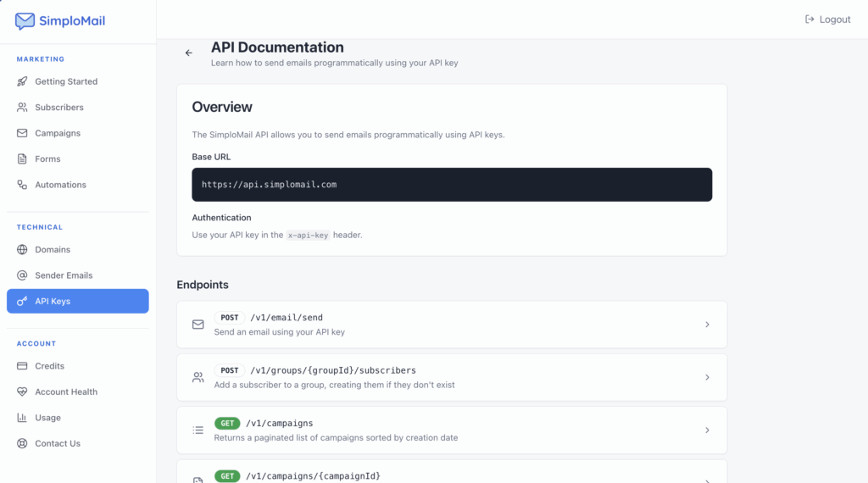Screen dimensions: 868x483
Task: Click 'Add a subscriber to a group' description
Action: (334, 385)
